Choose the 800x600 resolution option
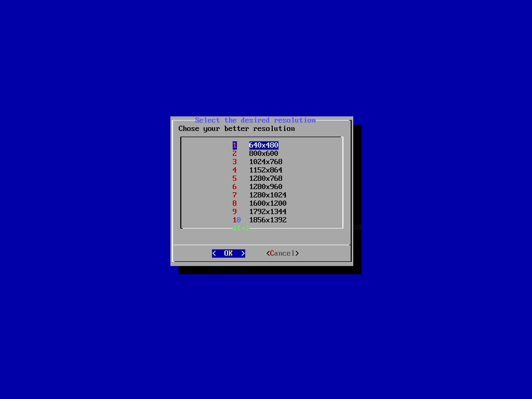The image size is (532, 399). (256, 153)
